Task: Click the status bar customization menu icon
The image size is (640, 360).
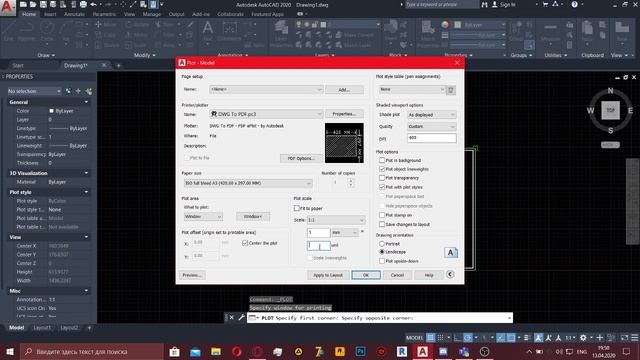Action: tap(635, 338)
